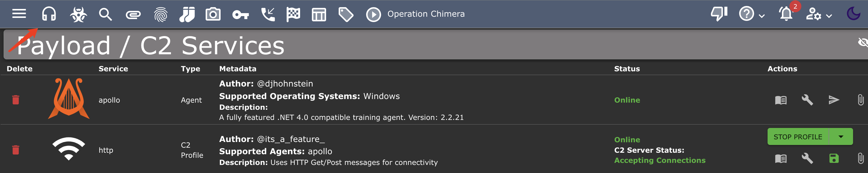Open the key credentials icon
This screenshot has height=173, width=868.
tap(241, 15)
